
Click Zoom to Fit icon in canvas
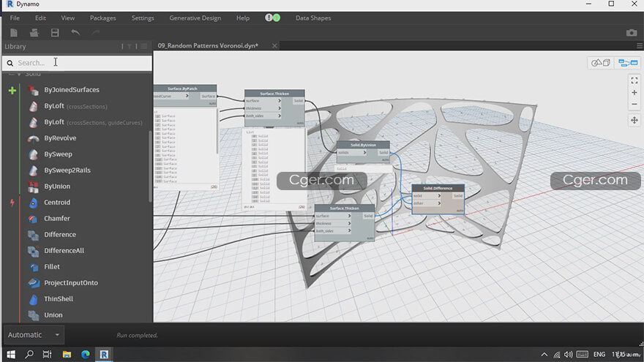pos(634,80)
